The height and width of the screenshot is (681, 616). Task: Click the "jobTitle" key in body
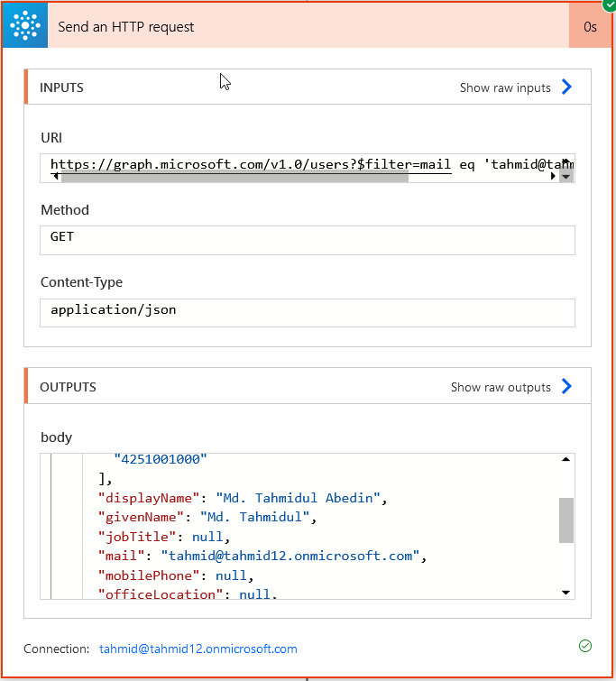(x=137, y=537)
